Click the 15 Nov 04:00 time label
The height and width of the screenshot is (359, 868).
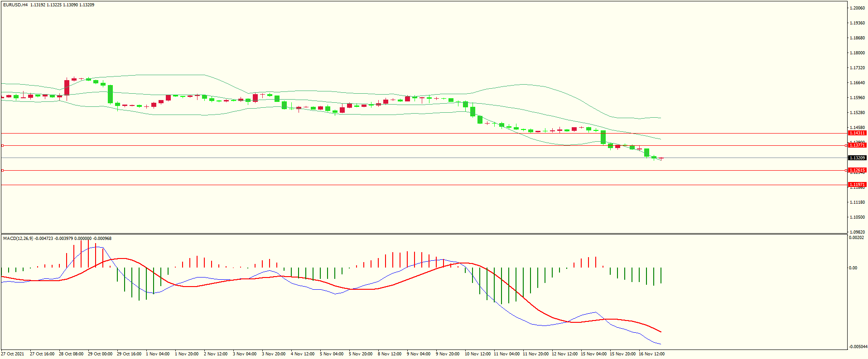coord(593,354)
